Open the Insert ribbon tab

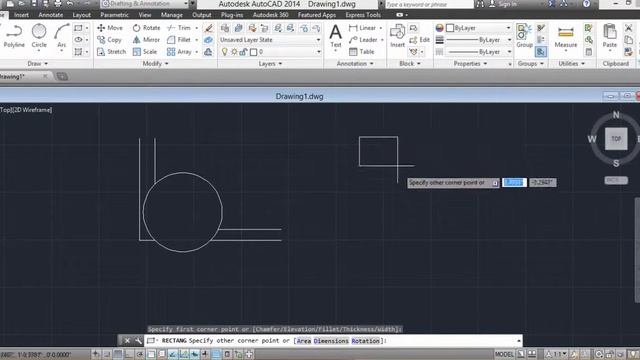(21, 15)
